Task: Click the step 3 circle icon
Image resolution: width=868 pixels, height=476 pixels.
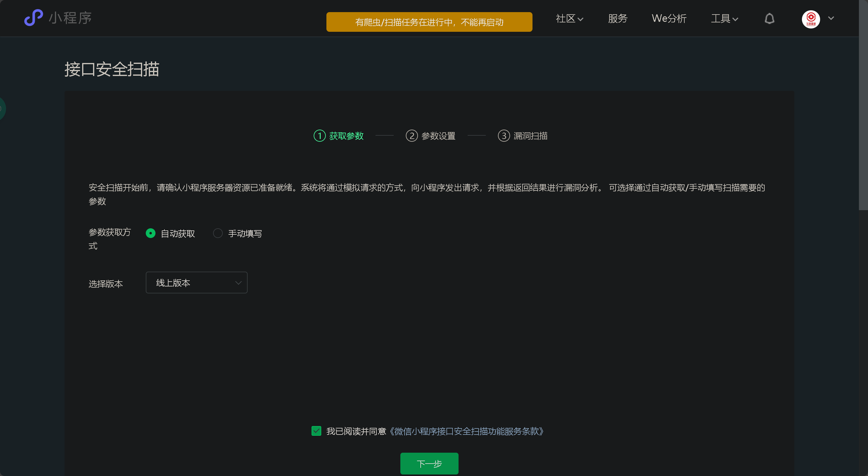Action: pyautogui.click(x=503, y=136)
